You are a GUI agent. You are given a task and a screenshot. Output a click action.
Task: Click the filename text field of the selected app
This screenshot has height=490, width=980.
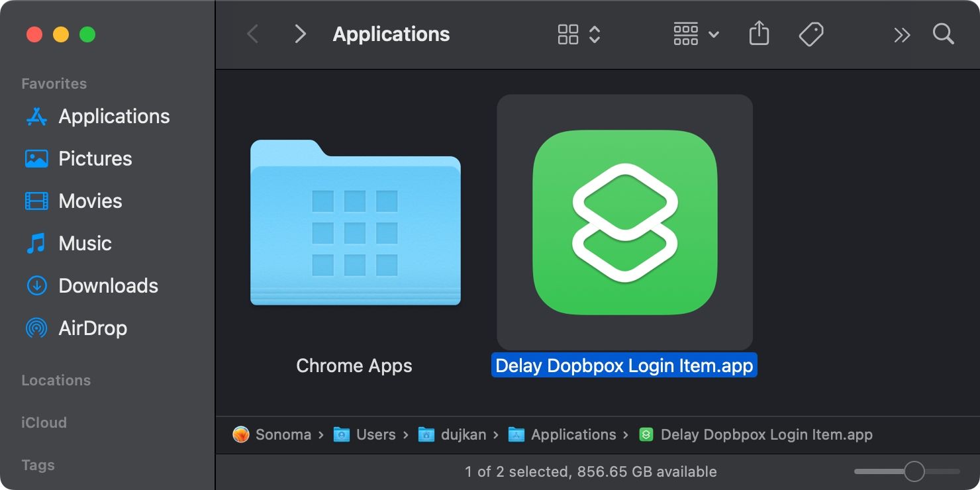623,365
